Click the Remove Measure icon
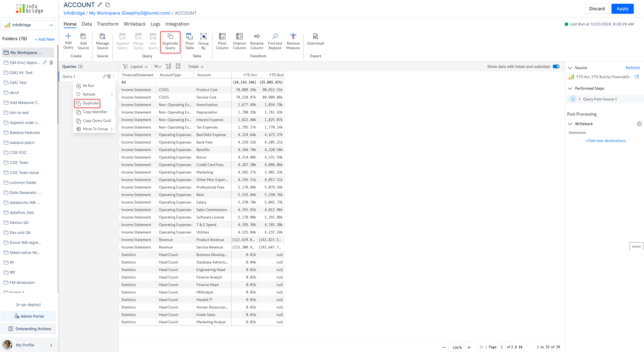This screenshot has height=352, width=644. point(293,36)
